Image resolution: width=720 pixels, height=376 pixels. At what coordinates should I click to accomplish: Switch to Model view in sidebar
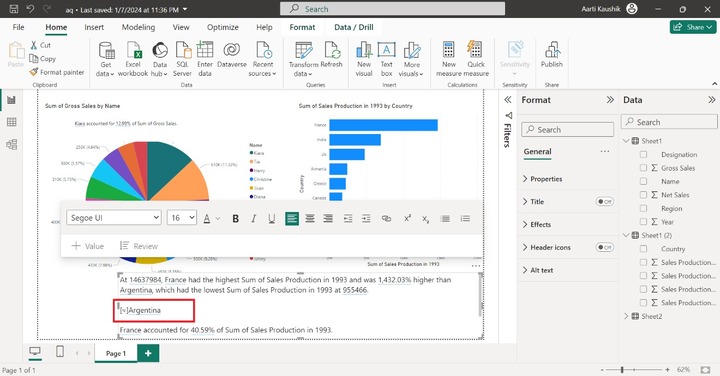tap(11, 145)
